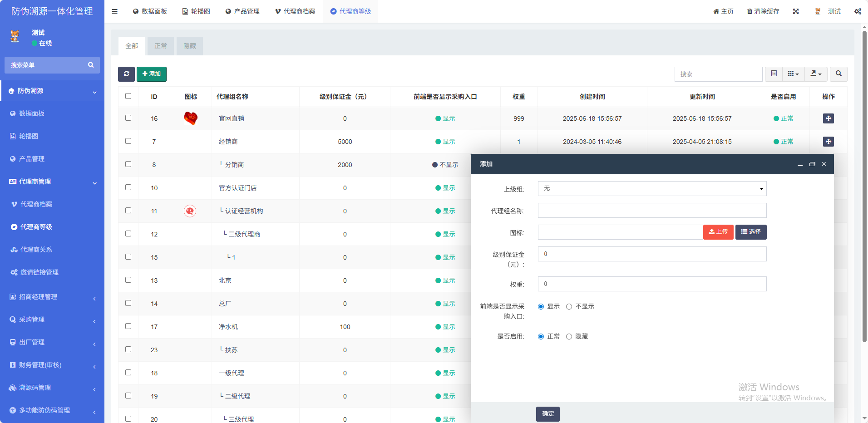Open settings gears icon at top right
868x423 pixels.
[858, 11]
